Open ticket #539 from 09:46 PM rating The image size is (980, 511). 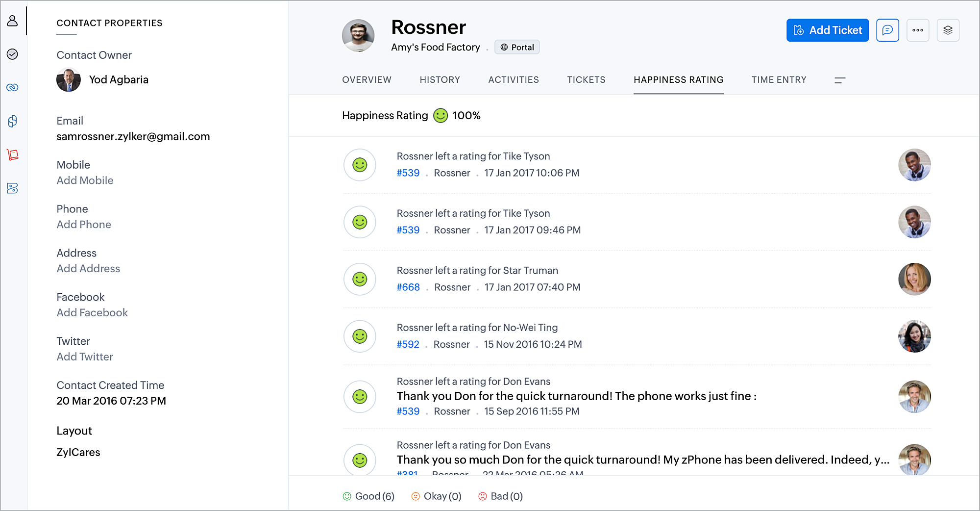[408, 230]
